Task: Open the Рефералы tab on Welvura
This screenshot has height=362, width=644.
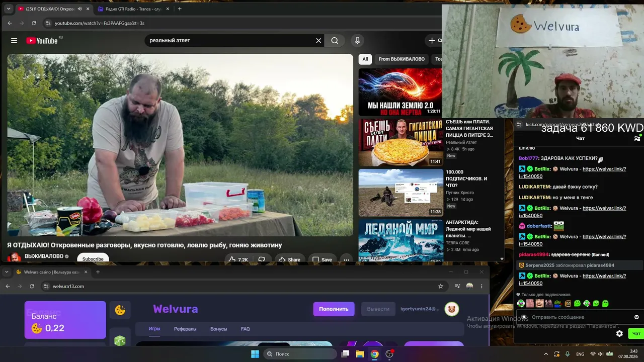Action: [185, 329]
